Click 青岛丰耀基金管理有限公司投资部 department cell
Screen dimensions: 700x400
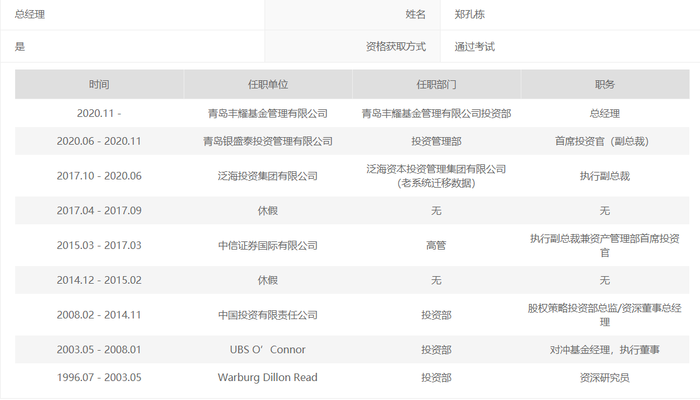436,113
